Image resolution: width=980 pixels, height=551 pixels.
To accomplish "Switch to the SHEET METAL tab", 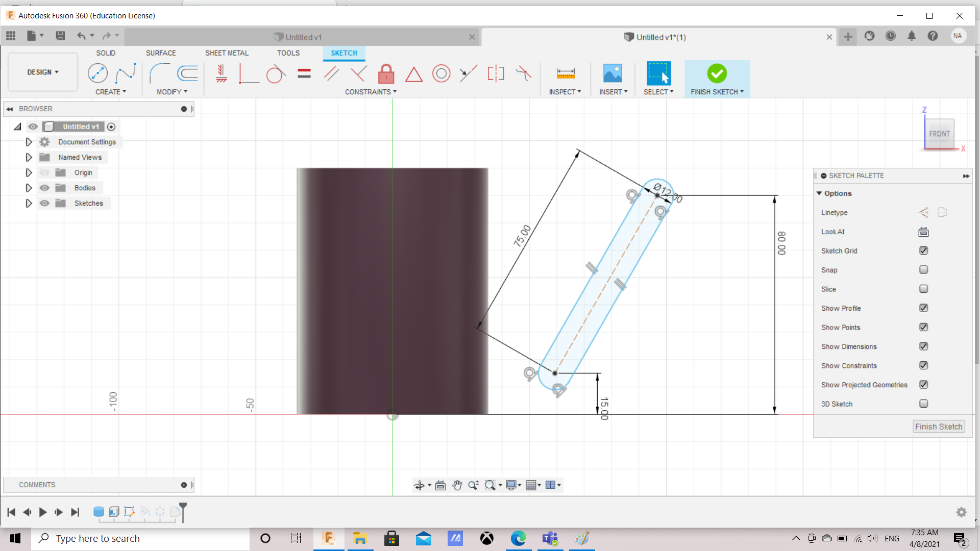I will click(227, 53).
